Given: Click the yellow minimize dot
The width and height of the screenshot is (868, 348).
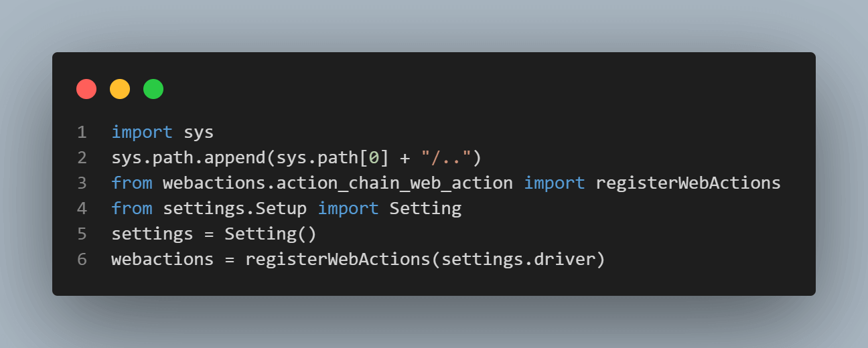Looking at the screenshot, I should (x=120, y=89).
